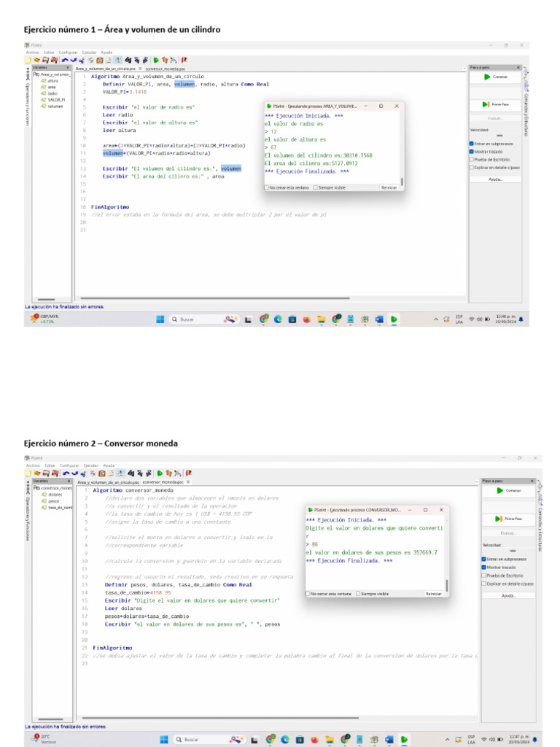Click the New file icon in Exercise 1 toolbar

coord(28,60)
